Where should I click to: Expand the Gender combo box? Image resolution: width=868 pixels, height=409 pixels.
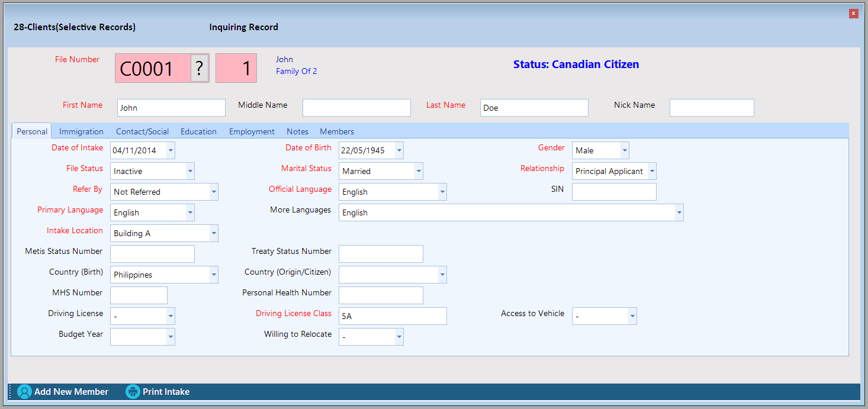[x=625, y=150]
